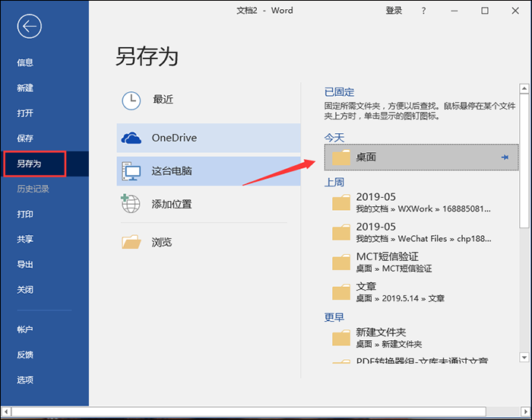This screenshot has height=420, width=532.
Task: Click the open folder icon for 浏览
Action: click(x=131, y=242)
